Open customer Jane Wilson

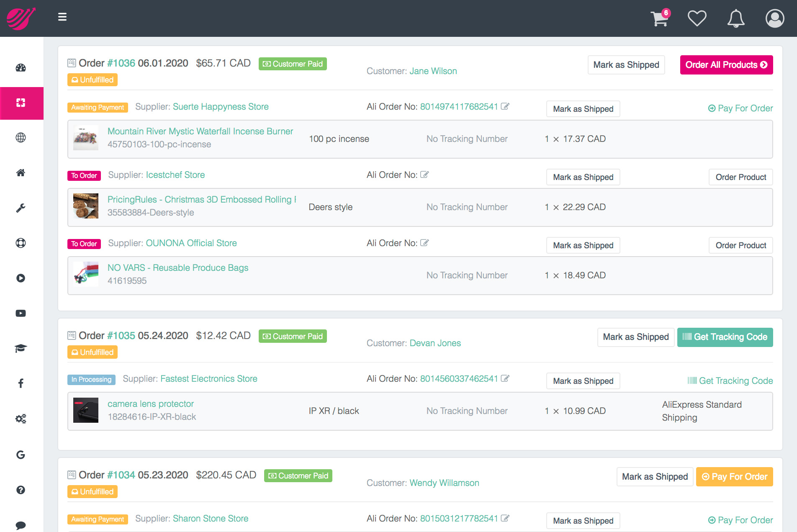coord(433,71)
